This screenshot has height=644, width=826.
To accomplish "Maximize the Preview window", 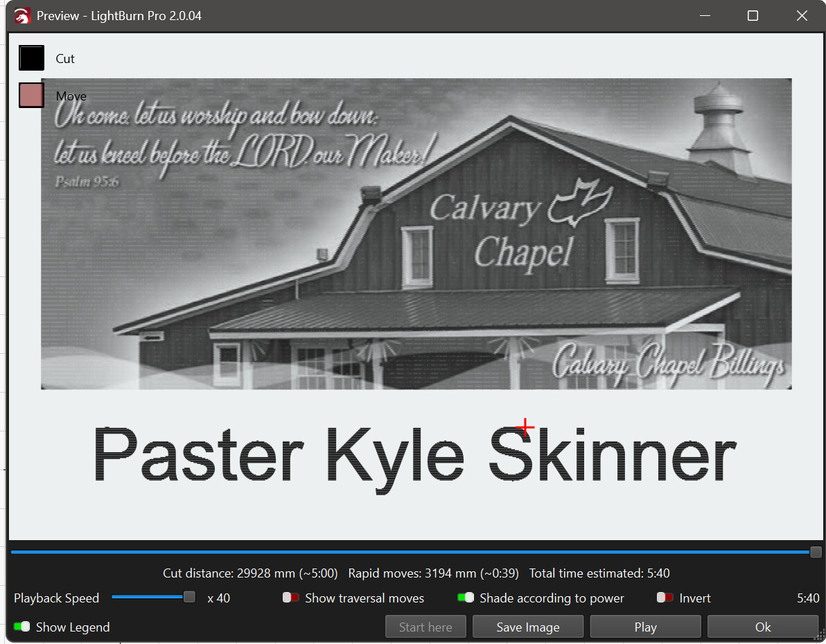I will click(x=753, y=15).
